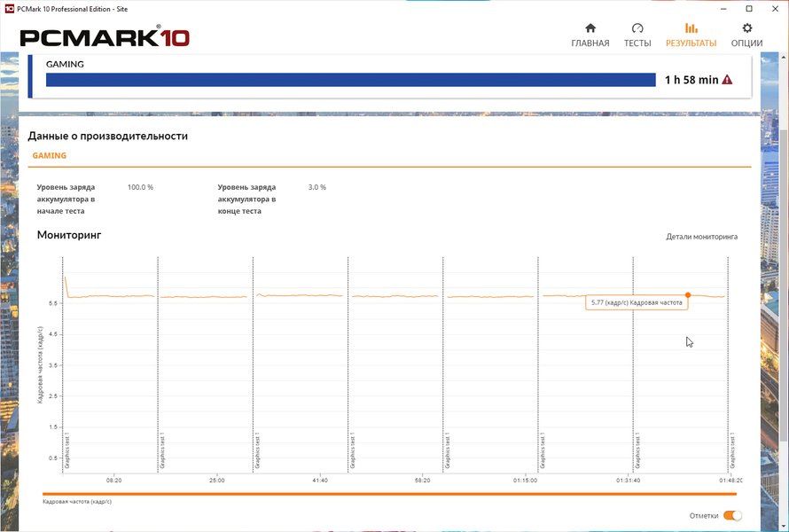Click the Мониторинг section heading

pos(69,235)
